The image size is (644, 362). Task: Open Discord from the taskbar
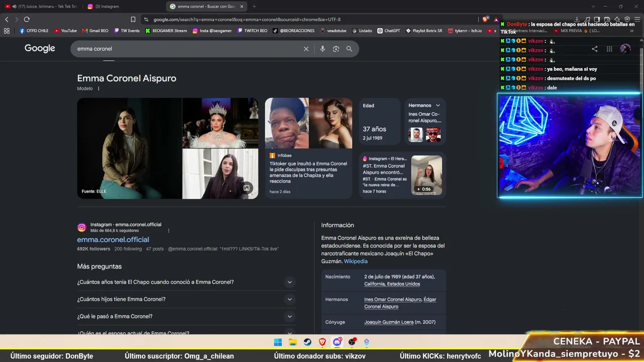click(337, 342)
